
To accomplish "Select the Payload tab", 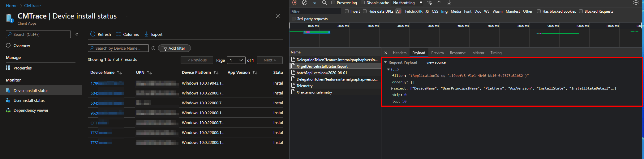I will coord(419,53).
